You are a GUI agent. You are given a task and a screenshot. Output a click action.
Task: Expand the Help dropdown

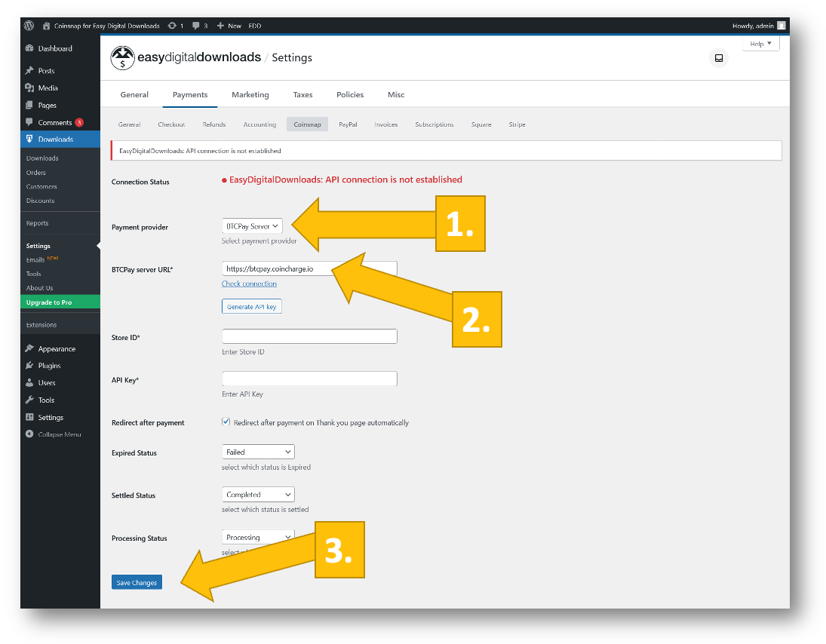click(760, 44)
